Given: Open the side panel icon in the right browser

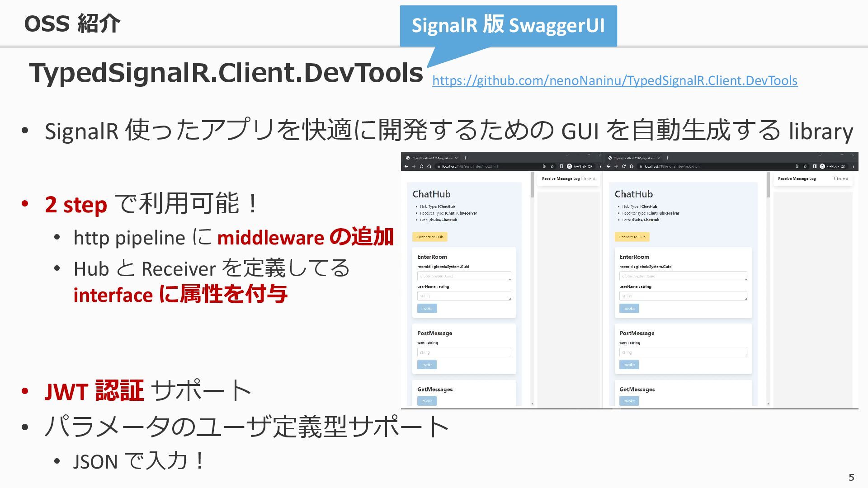Looking at the screenshot, I should [815, 166].
